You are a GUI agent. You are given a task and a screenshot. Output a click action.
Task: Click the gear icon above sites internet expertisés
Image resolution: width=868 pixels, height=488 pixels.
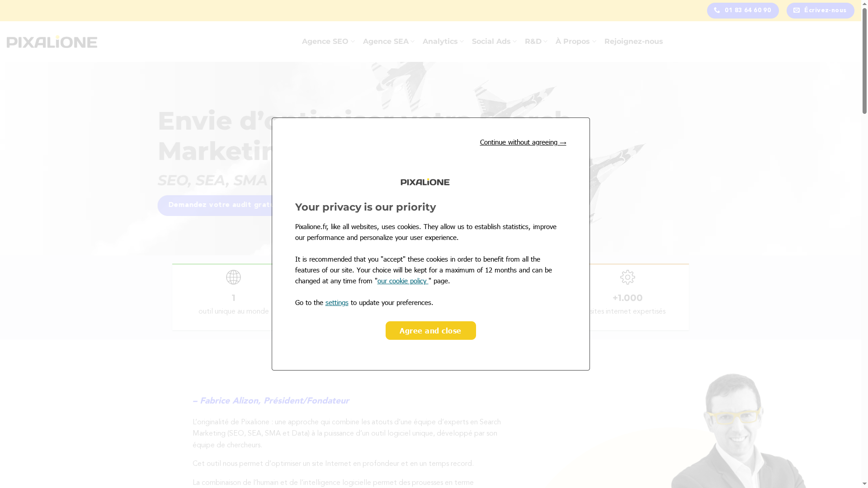point(627,277)
